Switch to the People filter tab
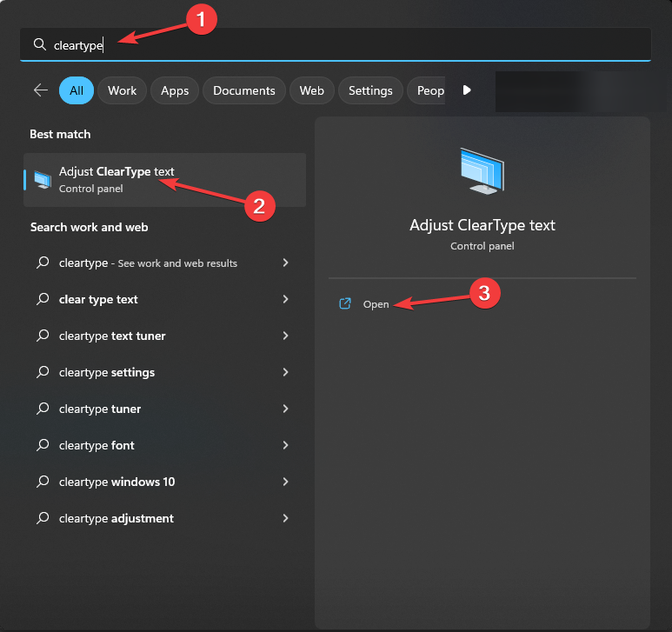This screenshot has height=632, width=672. [x=427, y=90]
